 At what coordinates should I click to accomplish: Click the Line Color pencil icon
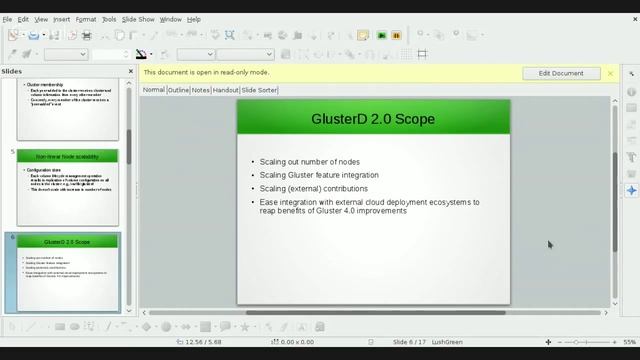tap(141, 54)
